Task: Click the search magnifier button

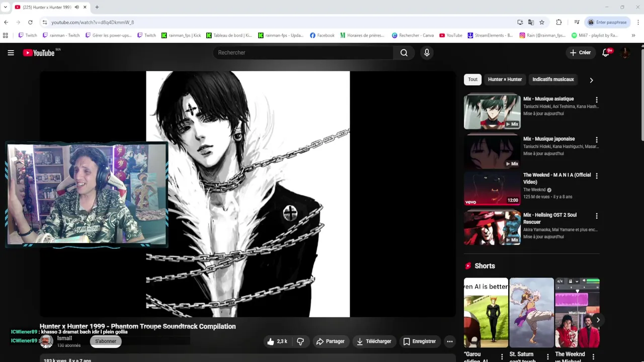Action: [404, 53]
